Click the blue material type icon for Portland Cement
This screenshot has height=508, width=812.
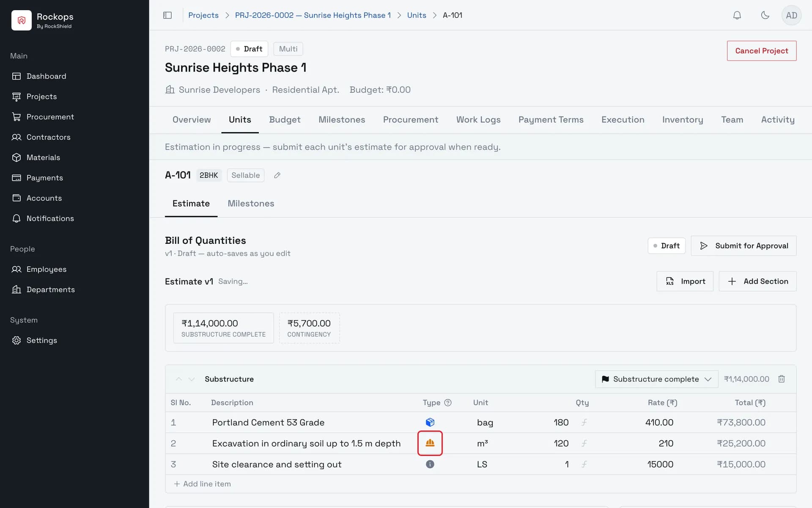[430, 422]
